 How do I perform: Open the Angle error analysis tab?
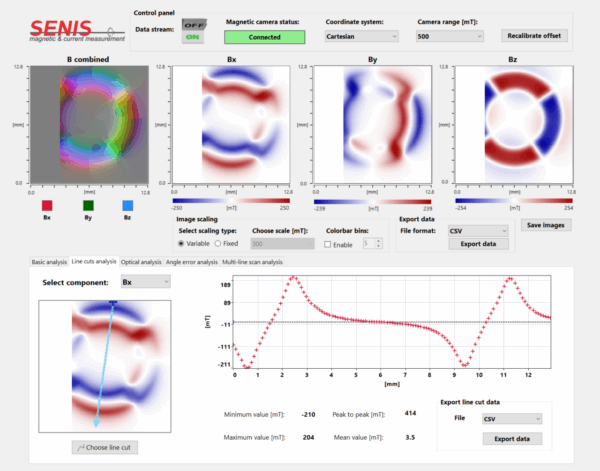191,262
